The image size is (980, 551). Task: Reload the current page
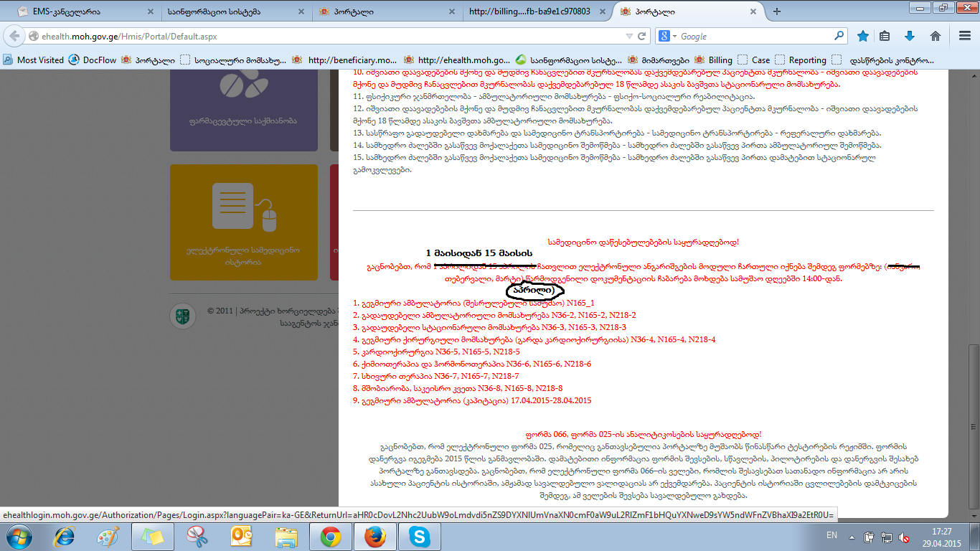641,36
